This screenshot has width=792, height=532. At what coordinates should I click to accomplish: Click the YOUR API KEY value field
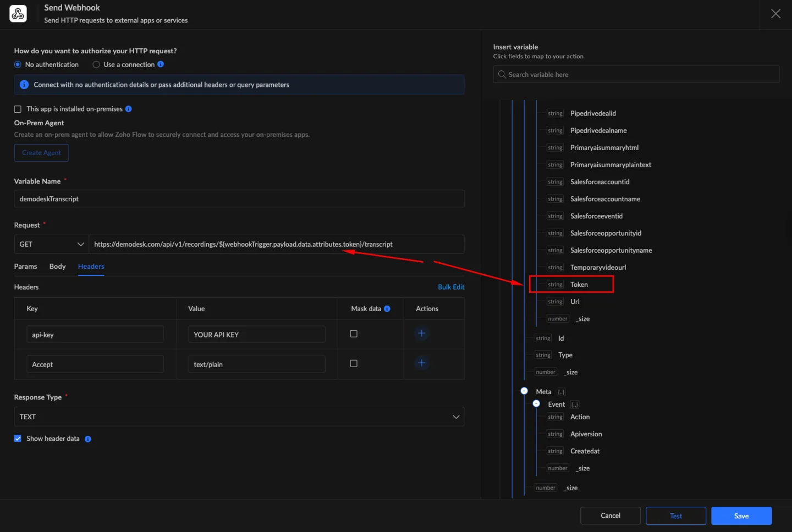pos(257,334)
